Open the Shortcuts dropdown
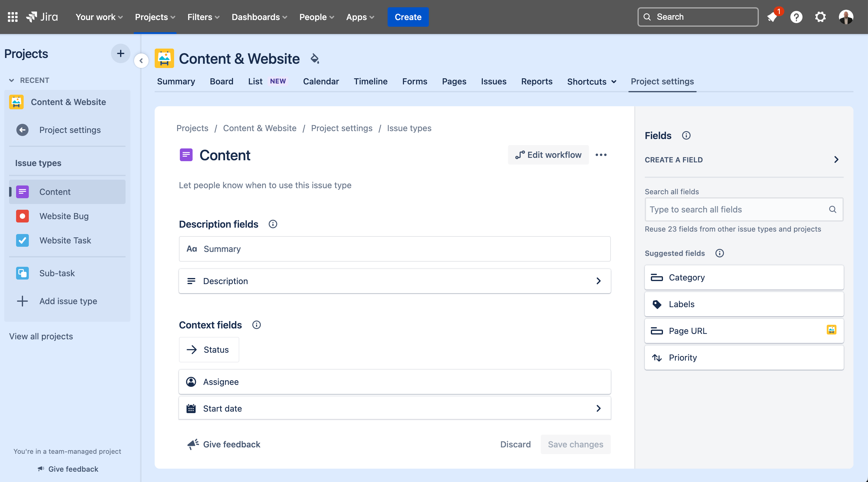 (x=592, y=82)
